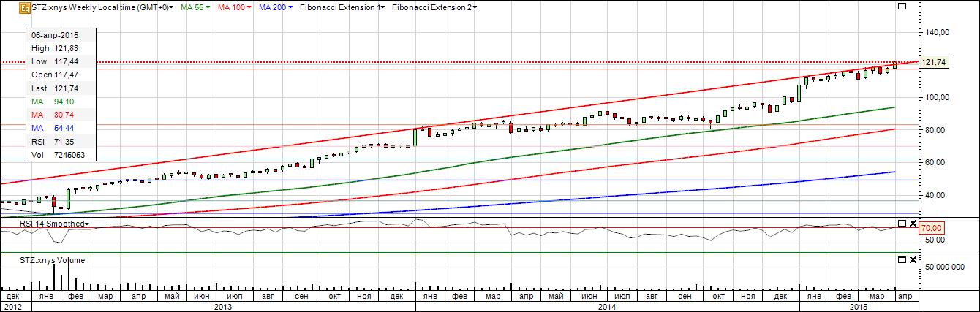Viewport: 980px width, 312px height.
Task: Click the 2014 year label on time axis
Action: (x=607, y=307)
